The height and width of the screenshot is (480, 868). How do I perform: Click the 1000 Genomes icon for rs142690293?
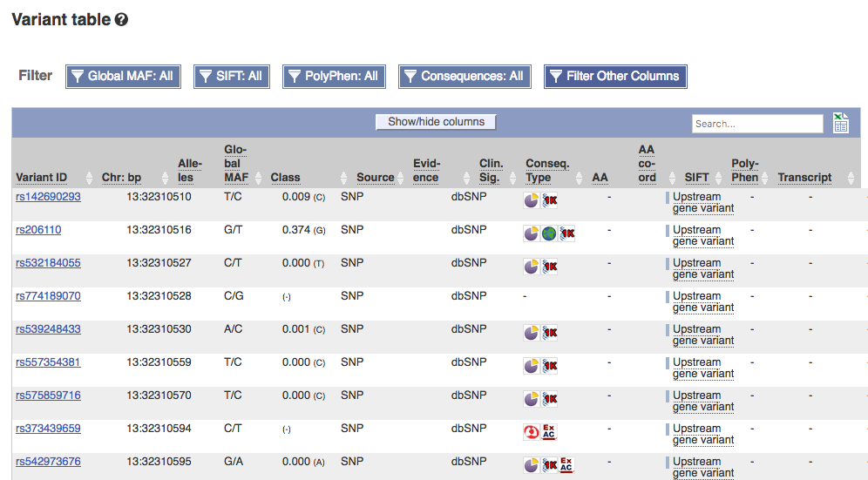[x=550, y=200]
